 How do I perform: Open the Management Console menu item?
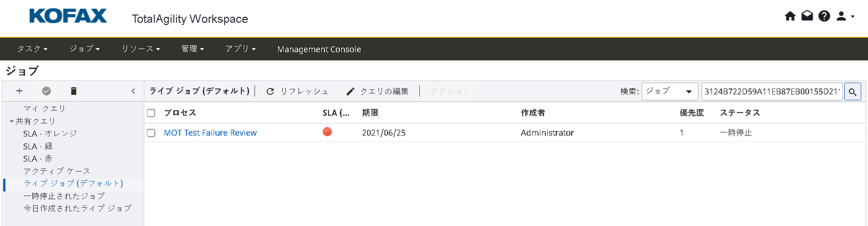tap(319, 49)
